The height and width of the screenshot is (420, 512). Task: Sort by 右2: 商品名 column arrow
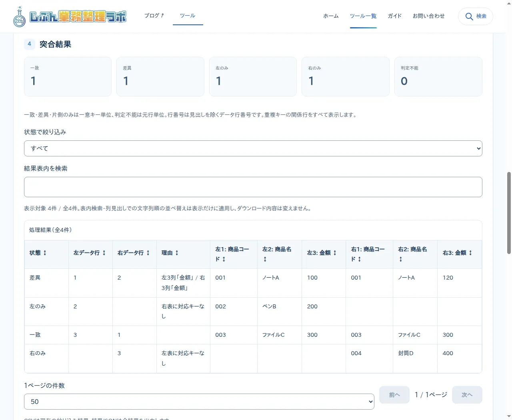pos(400,259)
